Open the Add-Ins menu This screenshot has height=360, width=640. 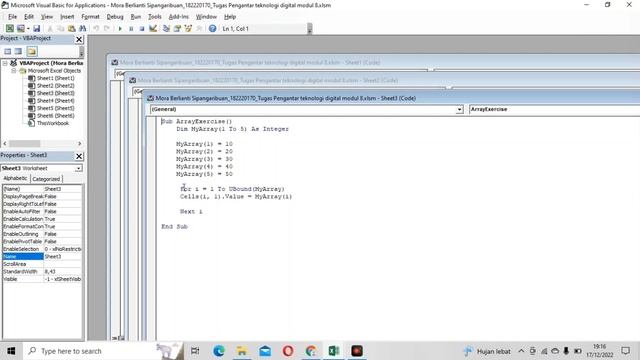(x=178, y=17)
